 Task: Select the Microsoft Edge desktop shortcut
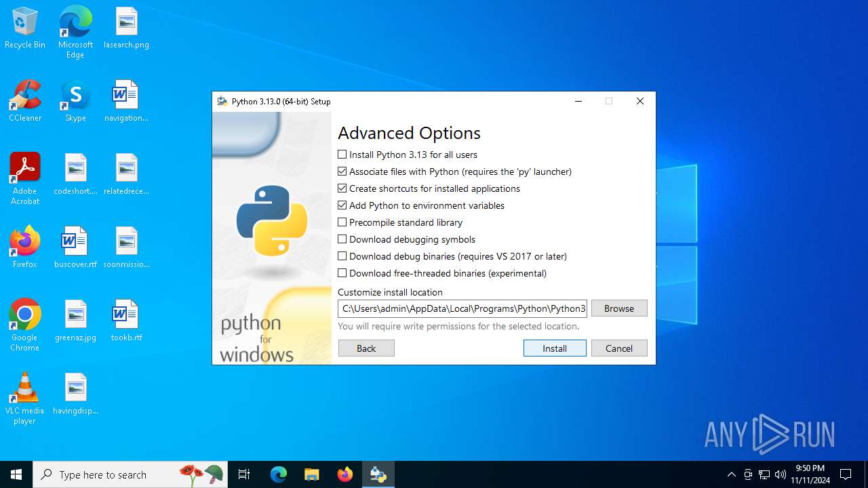tap(75, 33)
